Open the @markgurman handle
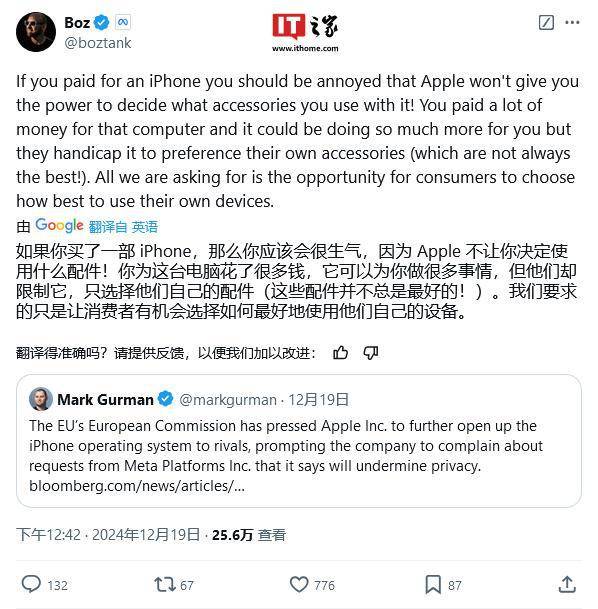This screenshot has height=609, width=598. 228,400
